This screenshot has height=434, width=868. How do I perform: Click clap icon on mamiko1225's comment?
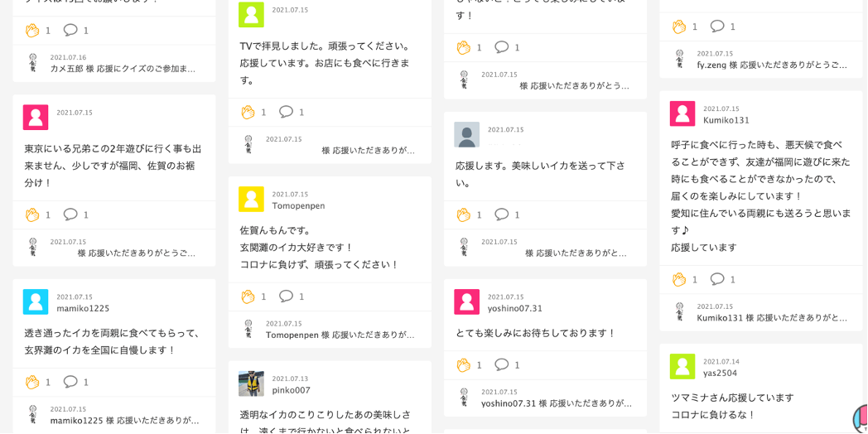coord(32,382)
